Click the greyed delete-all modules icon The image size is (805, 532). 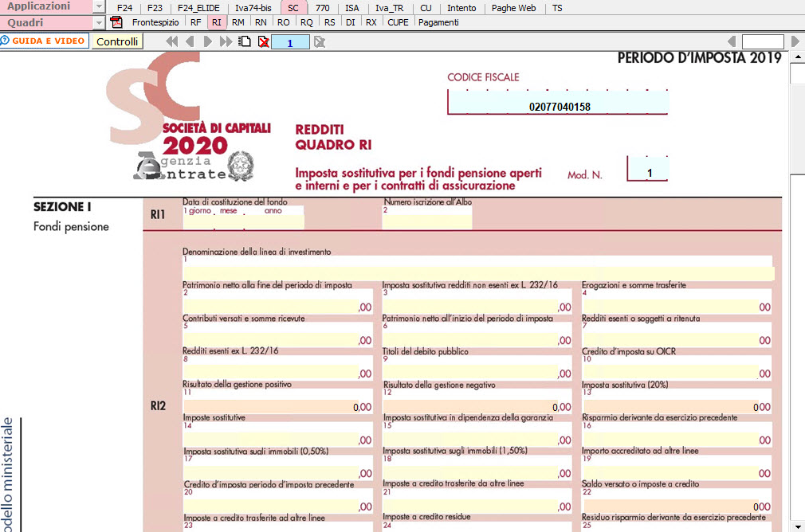(x=320, y=42)
